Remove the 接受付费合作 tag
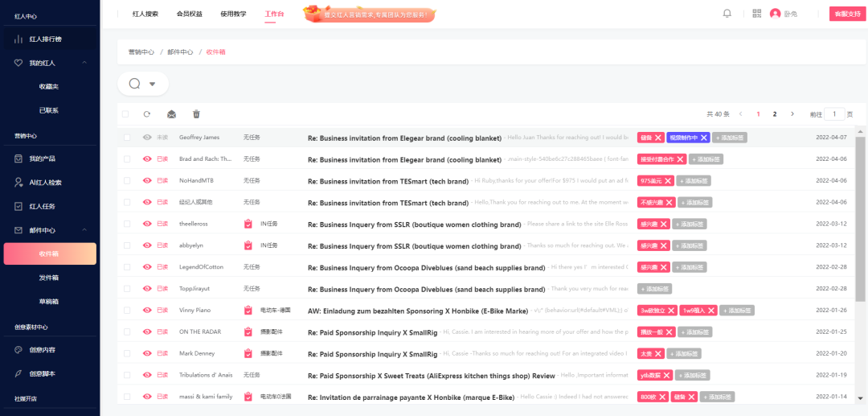This screenshot has width=868, height=416. tap(681, 159)
